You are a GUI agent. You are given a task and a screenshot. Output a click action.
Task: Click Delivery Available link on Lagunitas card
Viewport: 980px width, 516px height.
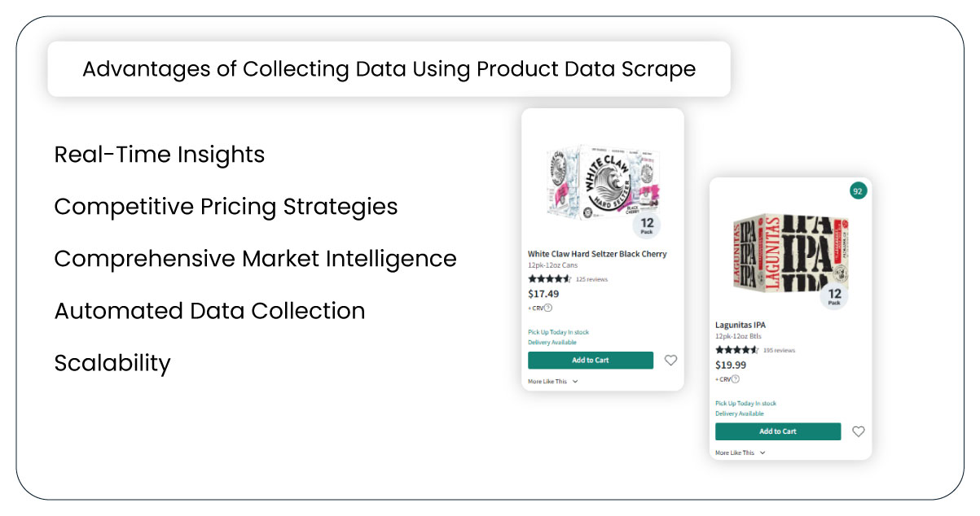738,413
